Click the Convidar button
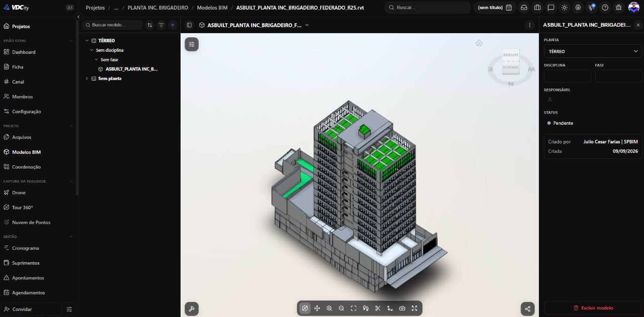 (x=31, y=309)
